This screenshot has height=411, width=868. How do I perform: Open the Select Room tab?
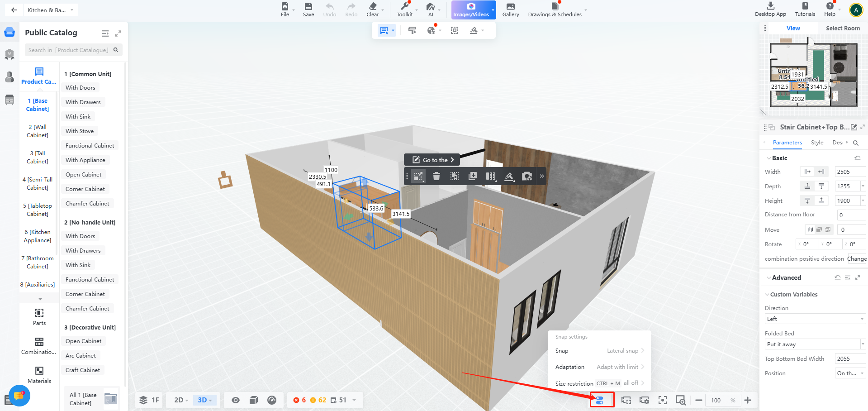843,28
